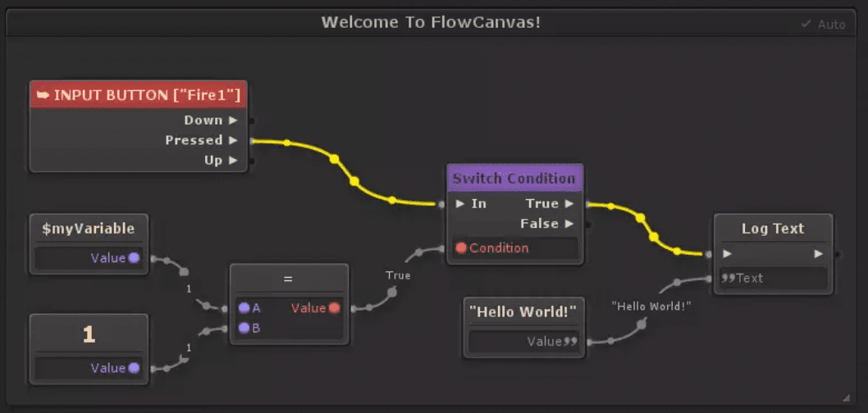Select the $myVariable node title
This screenshot has height=413, width=868.
click(x=89, y=229)
